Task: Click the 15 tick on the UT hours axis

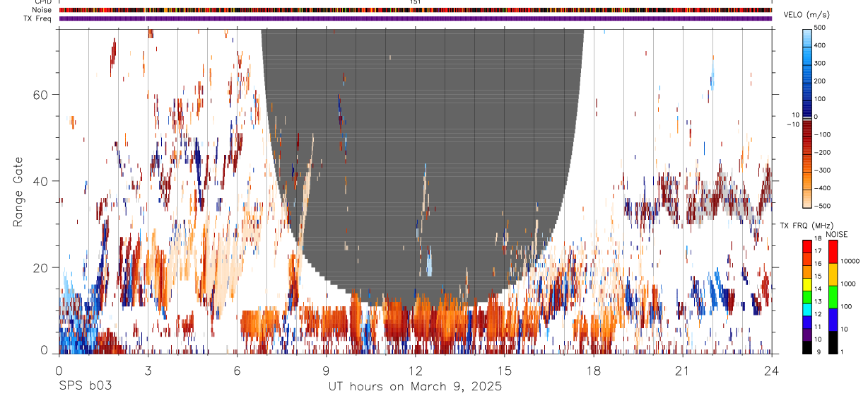Action: (505, 371)
